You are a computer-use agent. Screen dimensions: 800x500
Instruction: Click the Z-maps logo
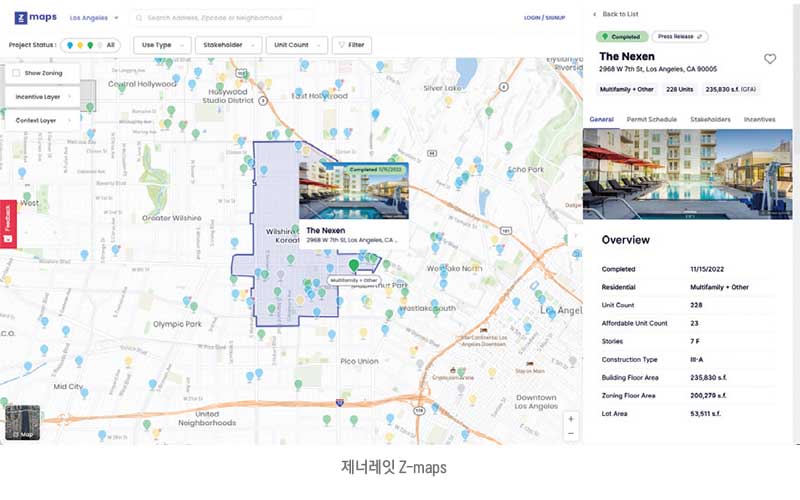pyautogui.click(x=35, y=17)
